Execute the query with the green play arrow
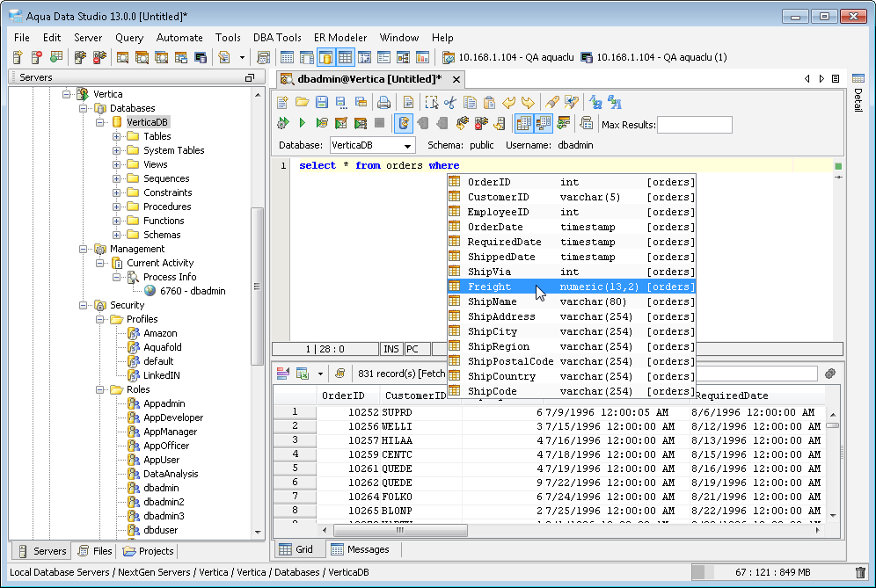The width and height of the screenshot is (876, 588). (303, 123)
